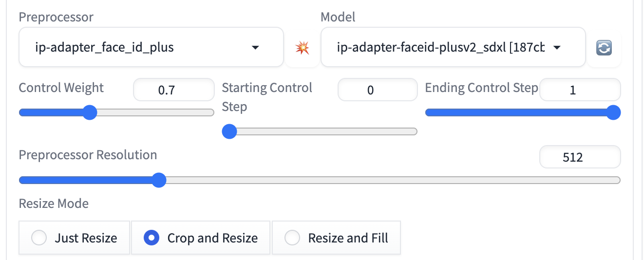Select the Just Resize radio button
The height and width of the screenshot is (260, 644).
pyautogui.click(x=75, y=238)
